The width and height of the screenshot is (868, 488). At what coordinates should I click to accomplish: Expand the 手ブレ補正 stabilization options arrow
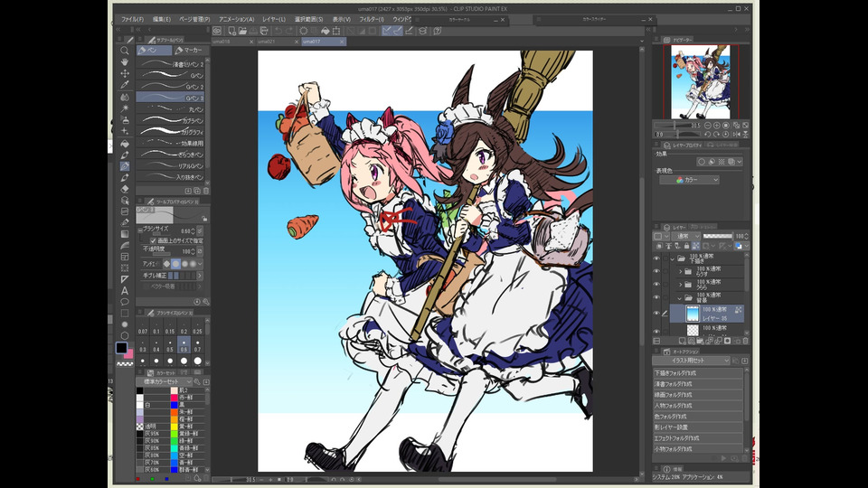pyautogui.click(x=200, y=276)
